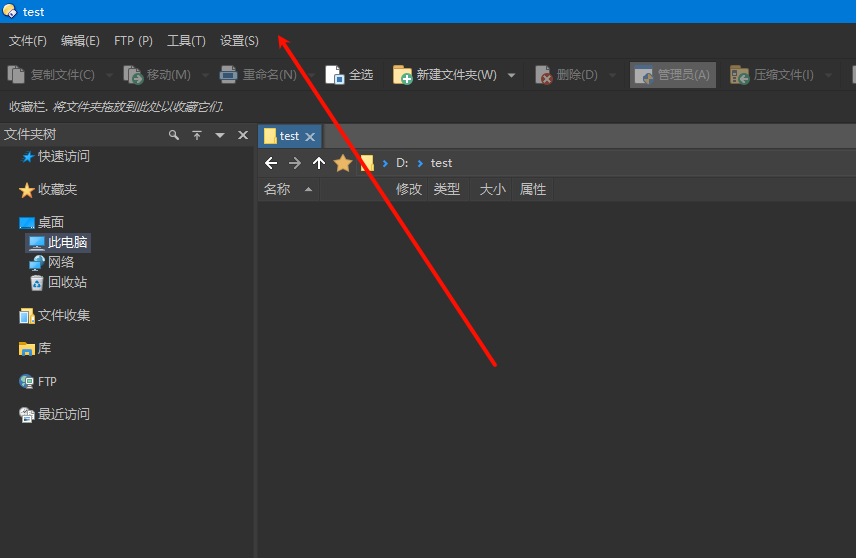This screenshot has width=856, height=558.
Task: Click the folder tree scroll-to-top icon
Action: pyautogui.click(x=197, y=135)
